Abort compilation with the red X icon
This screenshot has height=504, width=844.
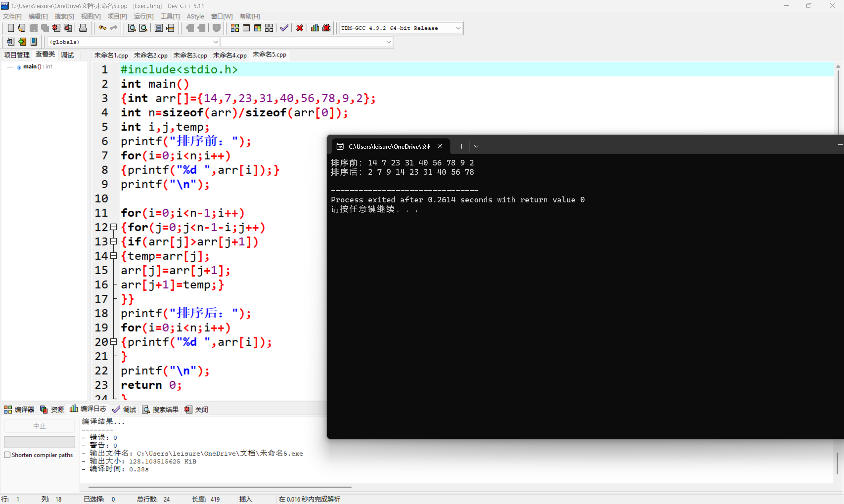click(299, 28)
